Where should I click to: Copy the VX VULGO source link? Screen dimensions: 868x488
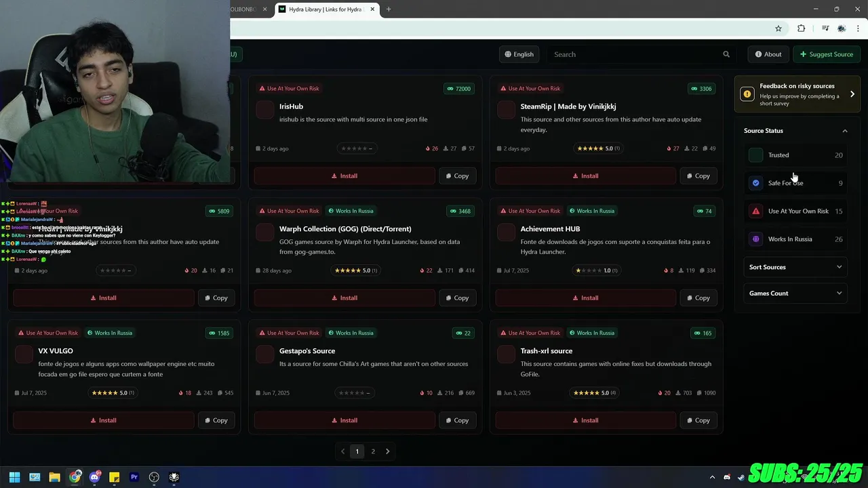[216, 420]
